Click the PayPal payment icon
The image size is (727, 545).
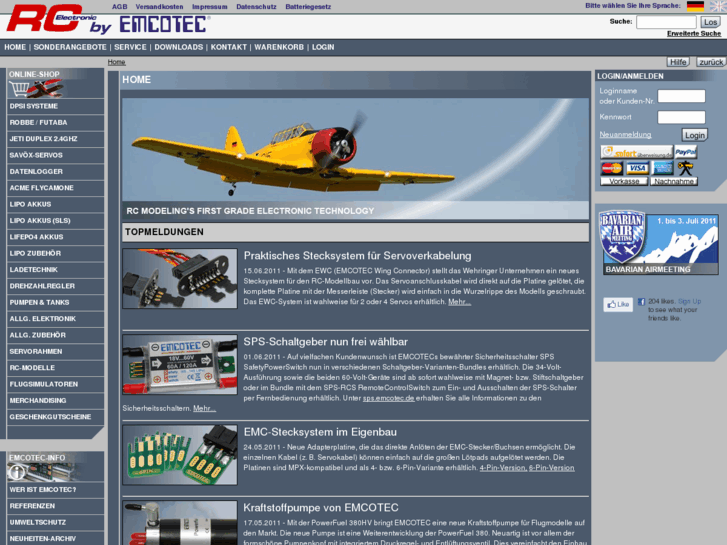click(x=686, y=152)
